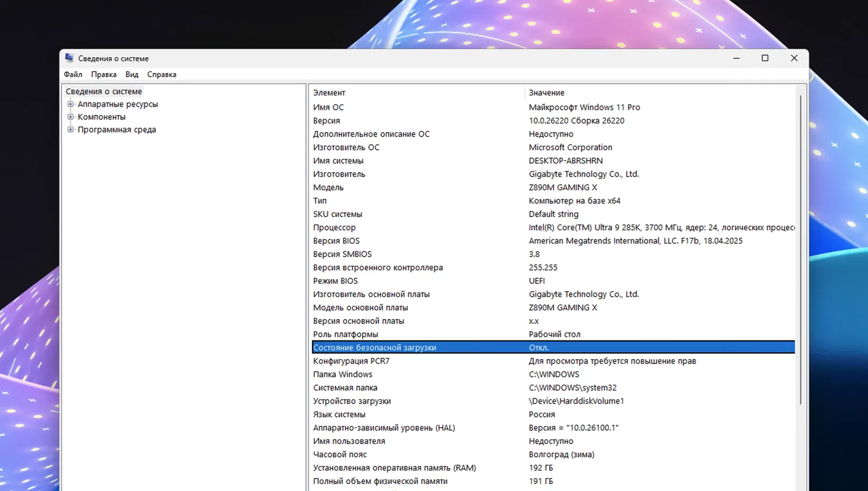Screen dimensions: 868x491
Task: Select the Версия row label
Action: point(326,120)
